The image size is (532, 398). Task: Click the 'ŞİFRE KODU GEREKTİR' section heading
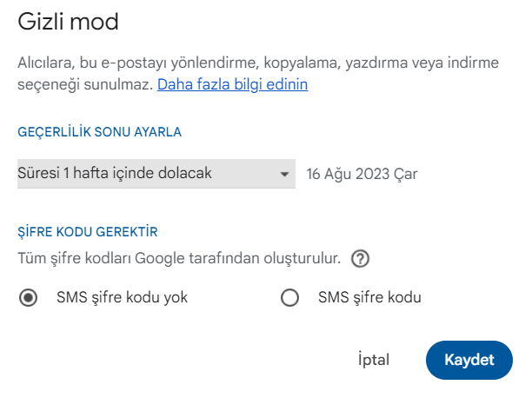(x=88, y=232)
